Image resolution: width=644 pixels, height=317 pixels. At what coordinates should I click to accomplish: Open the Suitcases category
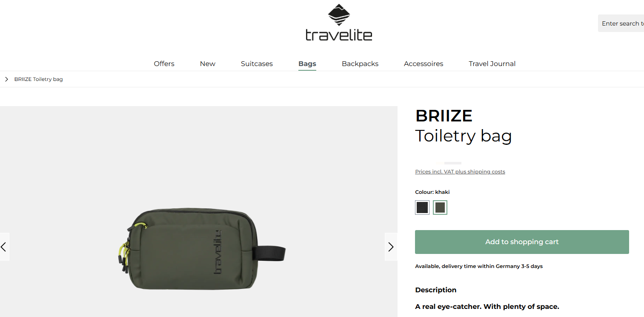tap(257, 63)
